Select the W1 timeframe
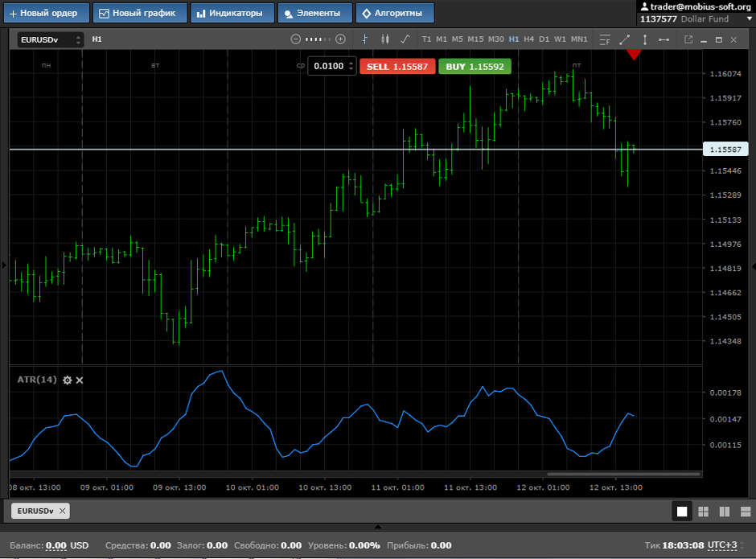The image size is (756, 559). pyautogui.click(x=560, y=39)
